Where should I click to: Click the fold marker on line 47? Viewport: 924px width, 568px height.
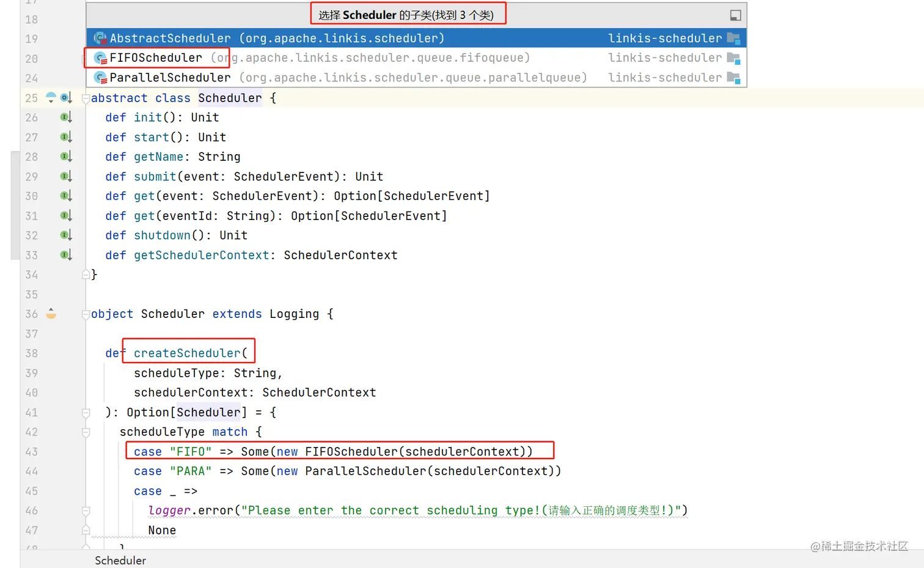(x=86, y=530)
